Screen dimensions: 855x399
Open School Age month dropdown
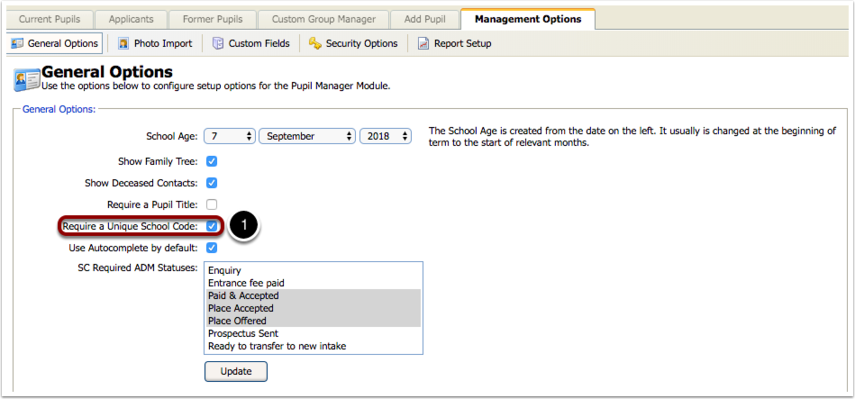308,136
